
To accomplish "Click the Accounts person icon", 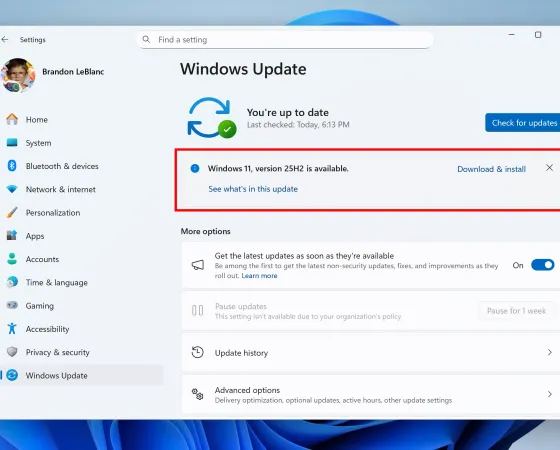I will (12, 259).
